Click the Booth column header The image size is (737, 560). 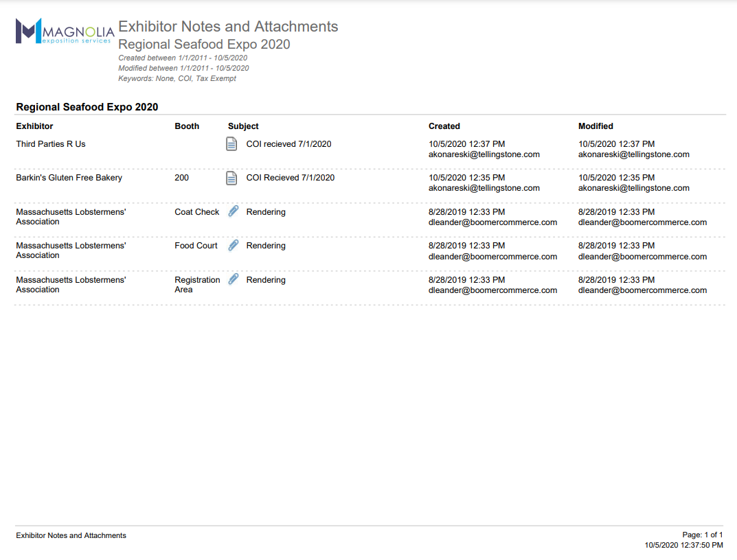pos(187,126)
